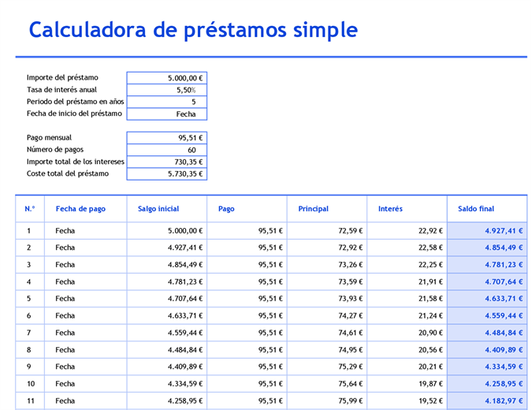Select the annual interest rate field 5,50%

166,90
